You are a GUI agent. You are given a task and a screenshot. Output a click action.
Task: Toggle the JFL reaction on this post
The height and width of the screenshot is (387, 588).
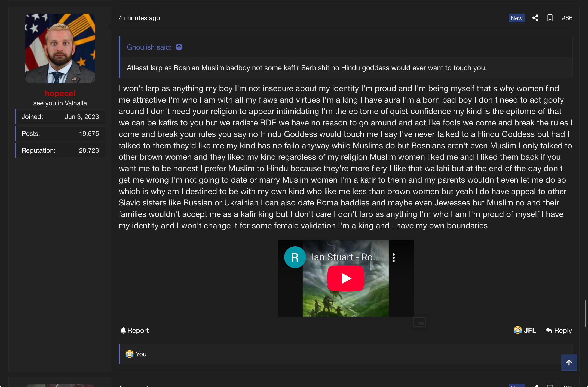[x=525, y=330]
